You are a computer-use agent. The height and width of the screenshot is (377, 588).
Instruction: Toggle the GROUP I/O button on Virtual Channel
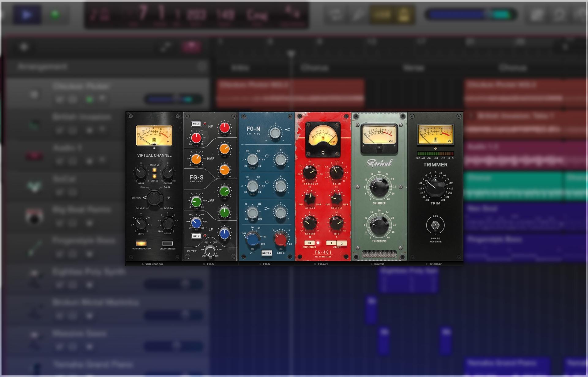tap(154, 170)
